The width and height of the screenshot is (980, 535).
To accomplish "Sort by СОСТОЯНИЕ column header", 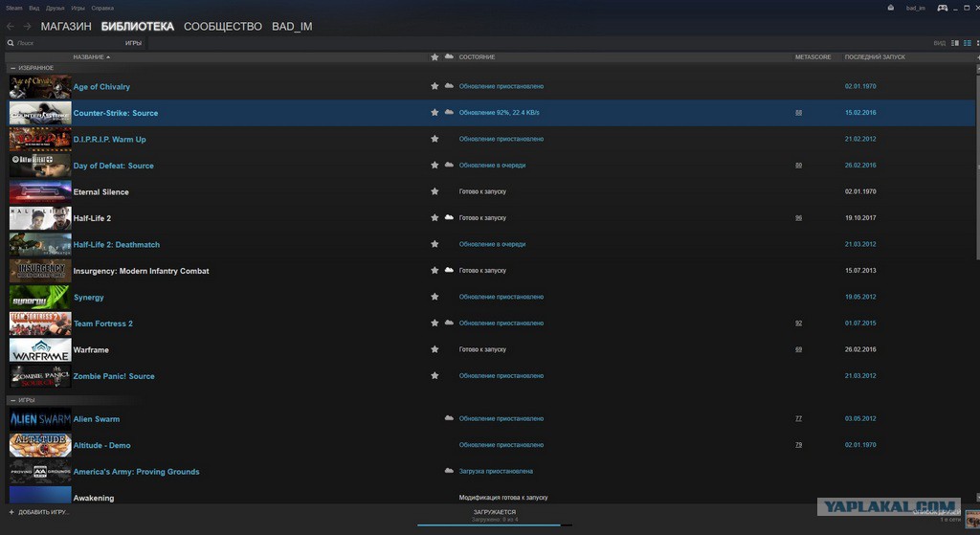I will [477, 56].
